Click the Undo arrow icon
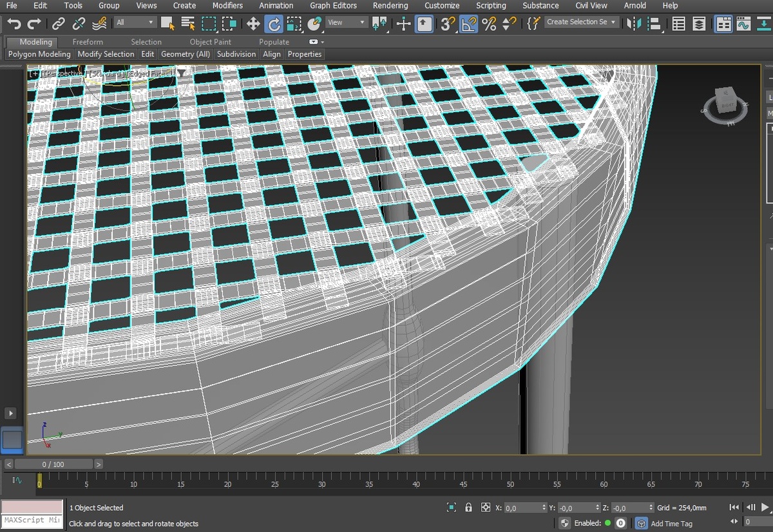Viewport: 773px width, 532px height. (x=14, y=24)
